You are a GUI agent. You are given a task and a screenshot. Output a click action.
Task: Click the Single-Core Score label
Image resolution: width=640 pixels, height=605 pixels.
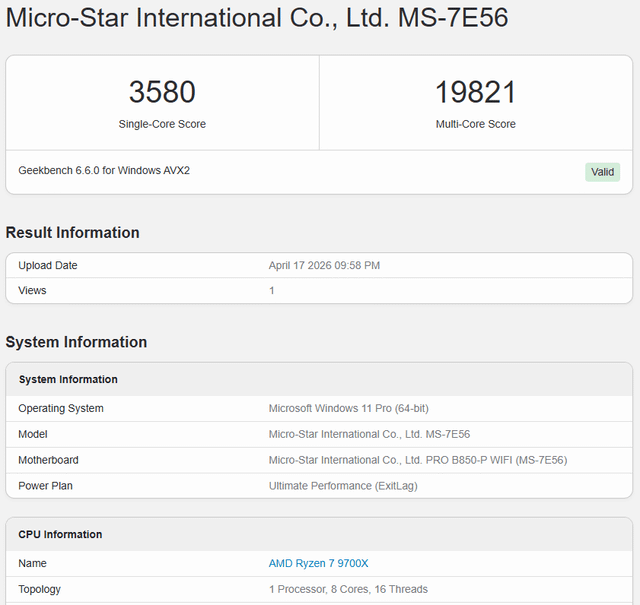tap(162, 124)
